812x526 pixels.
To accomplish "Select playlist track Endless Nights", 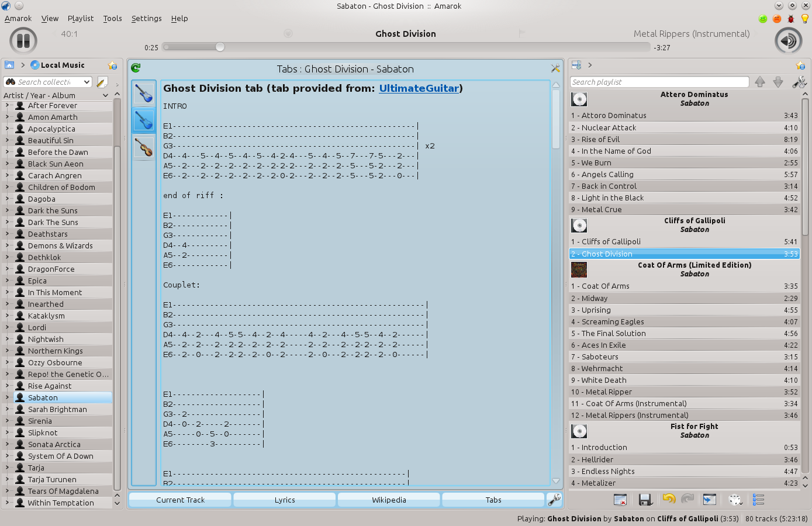I will [x=685, y=471].
